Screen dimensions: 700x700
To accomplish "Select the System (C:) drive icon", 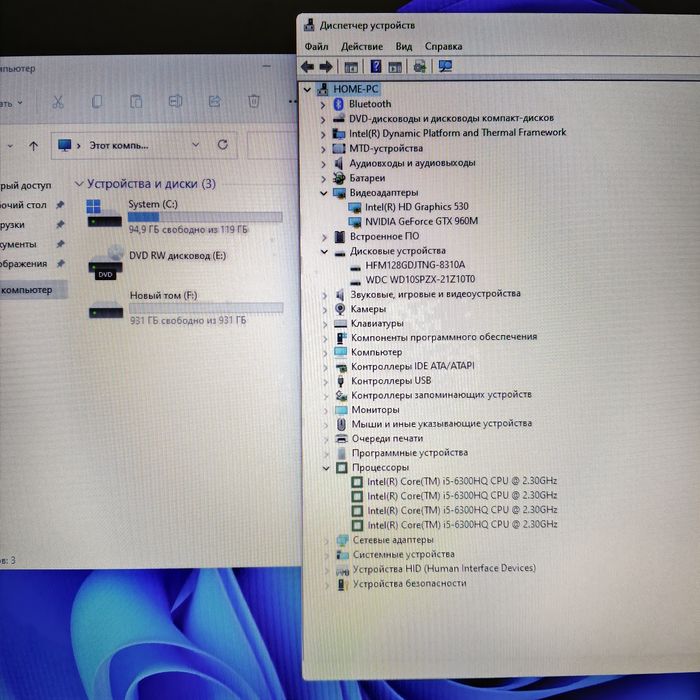I will pos(104,213).
